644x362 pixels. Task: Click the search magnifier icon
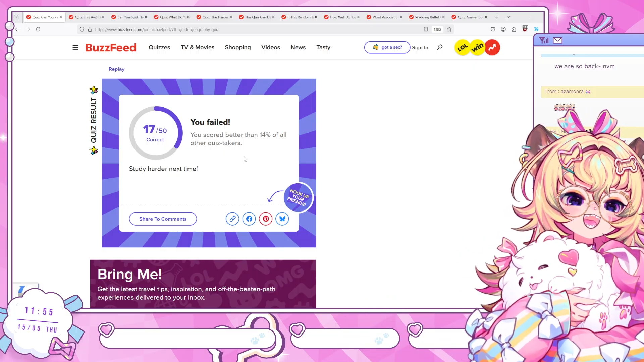click(439, 47)
